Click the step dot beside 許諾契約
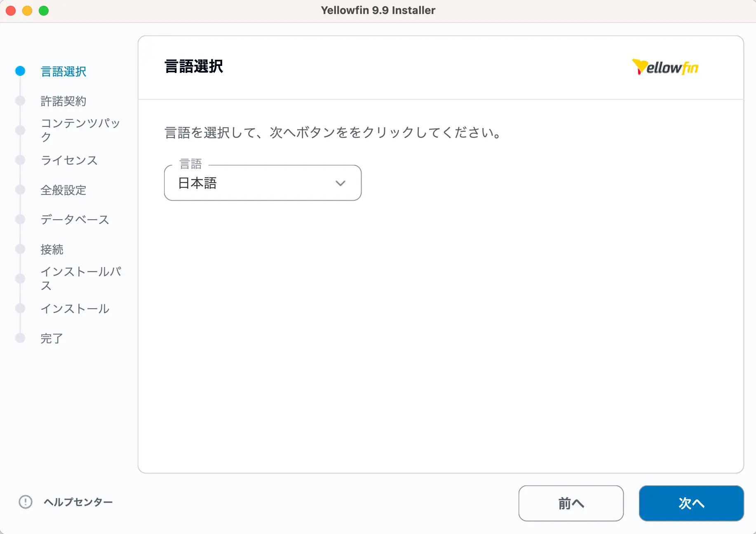 pyautogui.click(x=20, y=101)
